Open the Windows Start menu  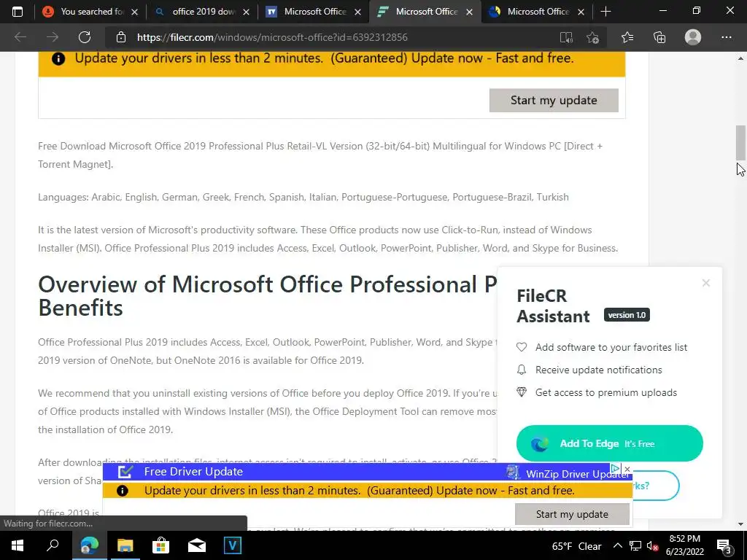click(x=18, y=545)
